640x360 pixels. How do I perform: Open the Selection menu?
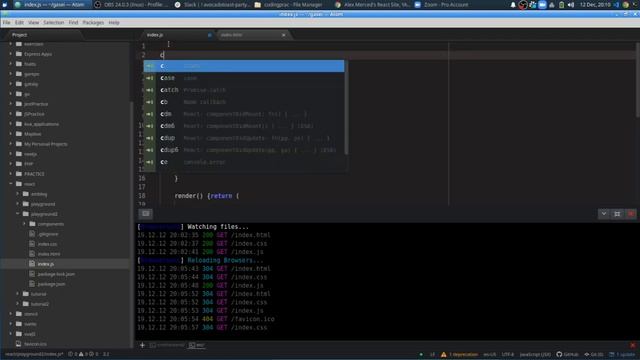click(x=53, y=22)
